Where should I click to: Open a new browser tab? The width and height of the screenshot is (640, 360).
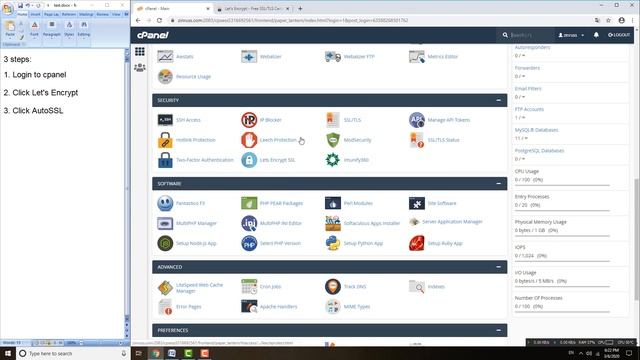coord(300,9)
